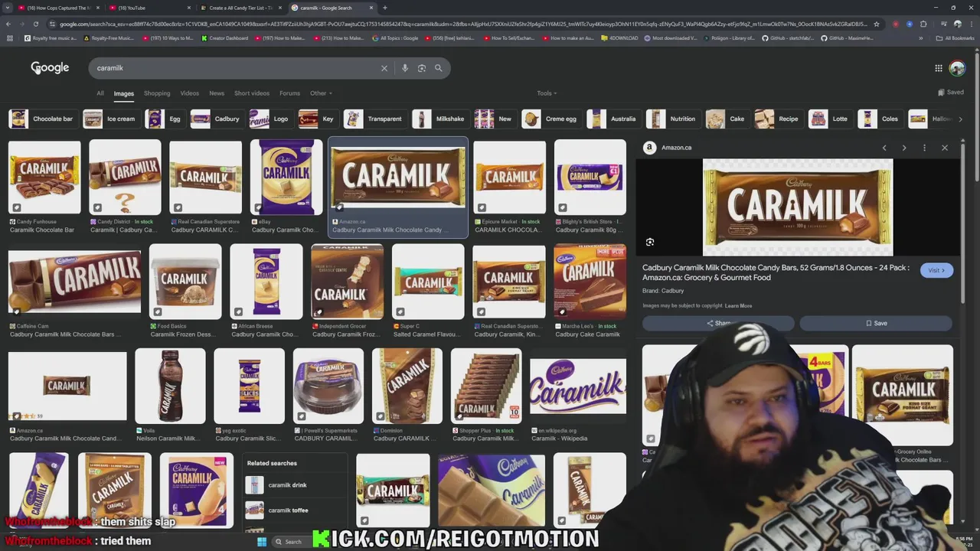Click the magnifier search button

pos(439,68)
